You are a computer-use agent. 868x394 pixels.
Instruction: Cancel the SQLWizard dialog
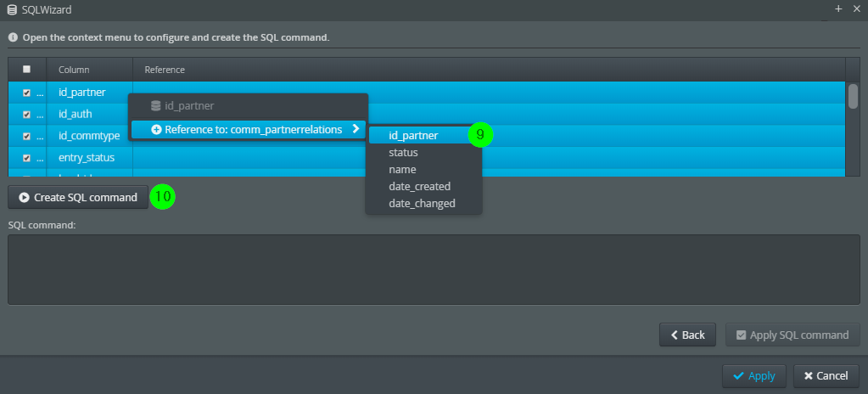[826, 375]
